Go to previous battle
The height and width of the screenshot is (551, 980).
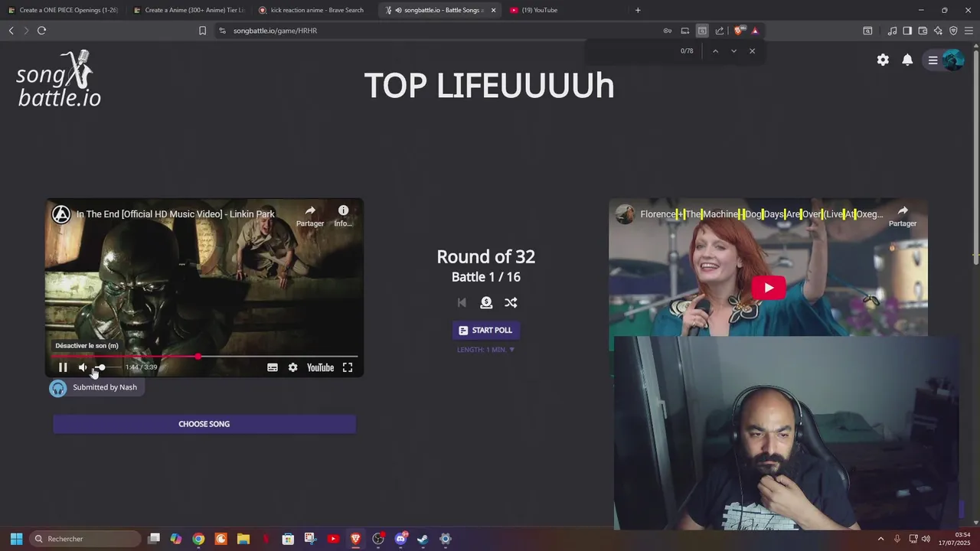462,302
